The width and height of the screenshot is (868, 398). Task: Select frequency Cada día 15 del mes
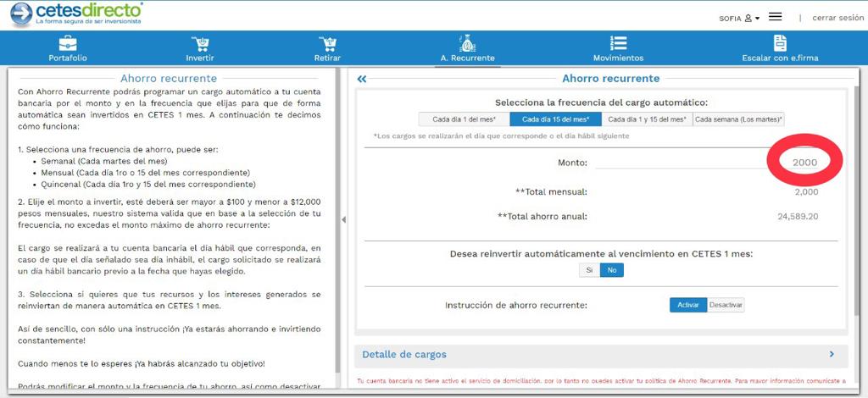[x=555, y=119]
